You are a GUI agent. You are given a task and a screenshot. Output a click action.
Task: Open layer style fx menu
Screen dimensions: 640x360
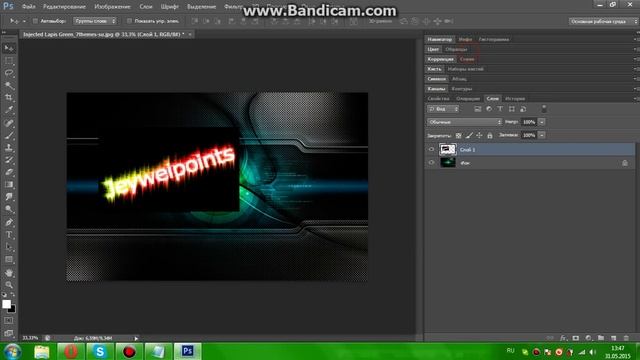click(x=563, y=338)
